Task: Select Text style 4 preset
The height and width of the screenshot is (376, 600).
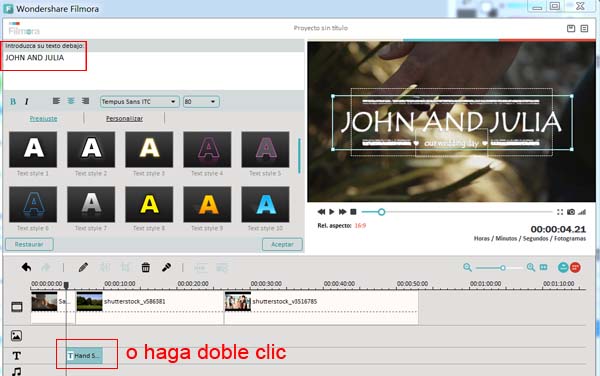Action: click(x=207, y=150)
